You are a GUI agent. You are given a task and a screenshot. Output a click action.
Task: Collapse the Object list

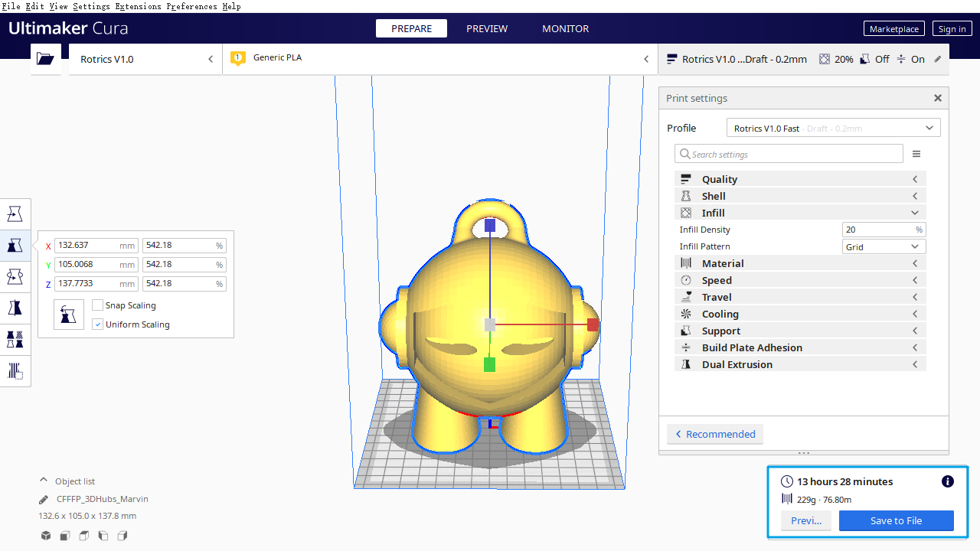67,481
